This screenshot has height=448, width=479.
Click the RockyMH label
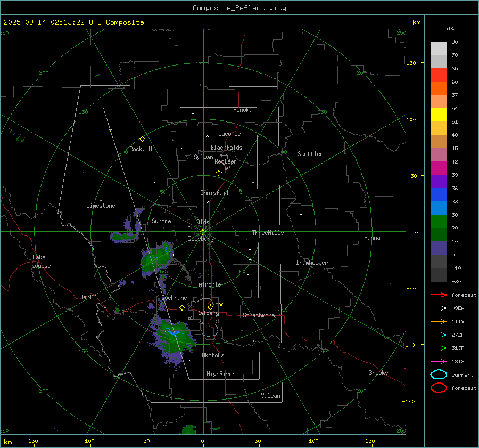pyautogui.click(x=141, y=149)
